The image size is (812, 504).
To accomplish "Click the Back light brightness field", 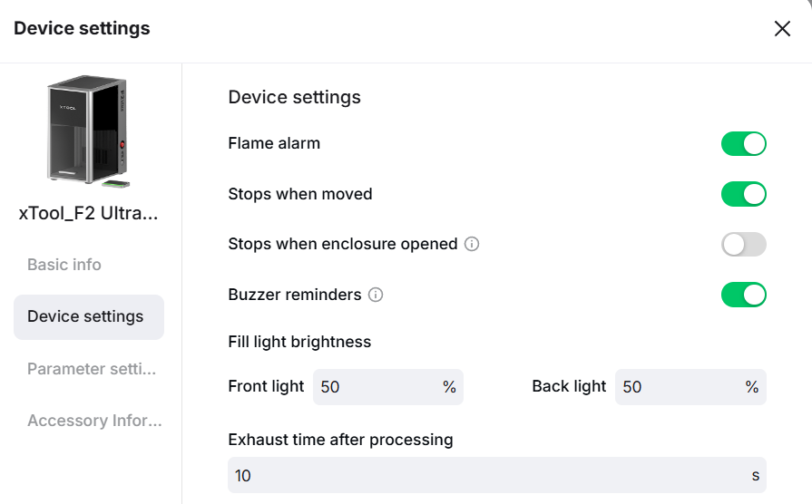I will [x=680, y=387].
